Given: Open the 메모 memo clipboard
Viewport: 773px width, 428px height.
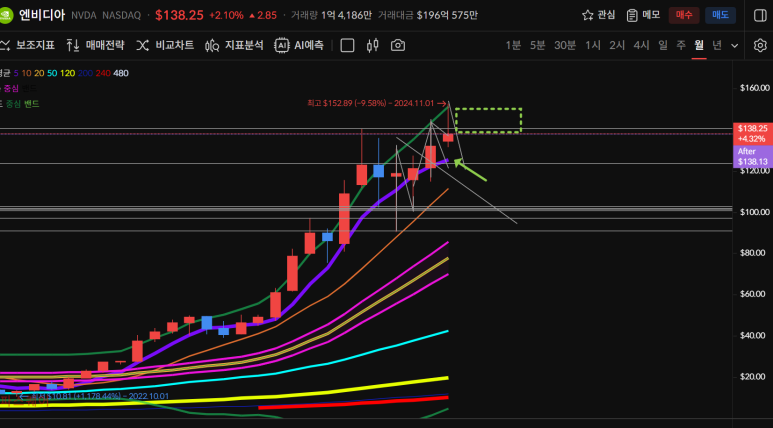Looking at the screenshot, I should (643, 15).
